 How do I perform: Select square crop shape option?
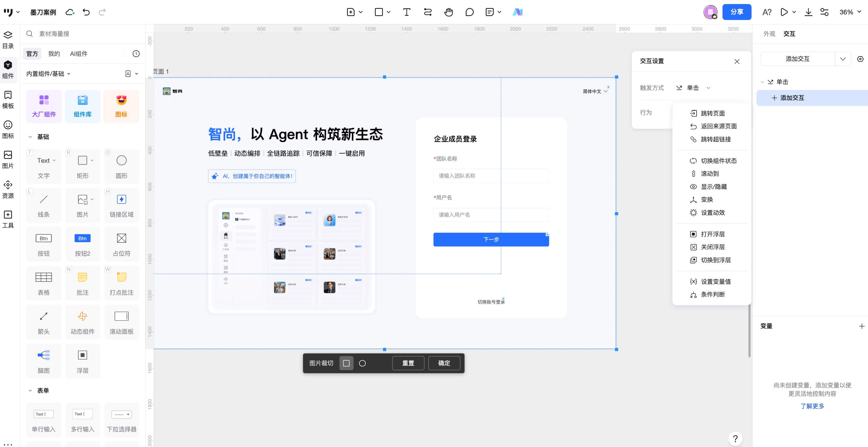(x=346, y=363)
